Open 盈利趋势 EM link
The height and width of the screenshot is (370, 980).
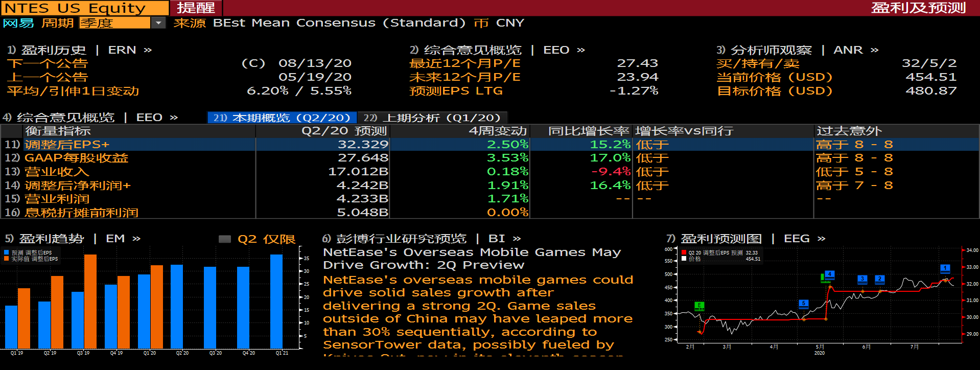pos(73,239)
